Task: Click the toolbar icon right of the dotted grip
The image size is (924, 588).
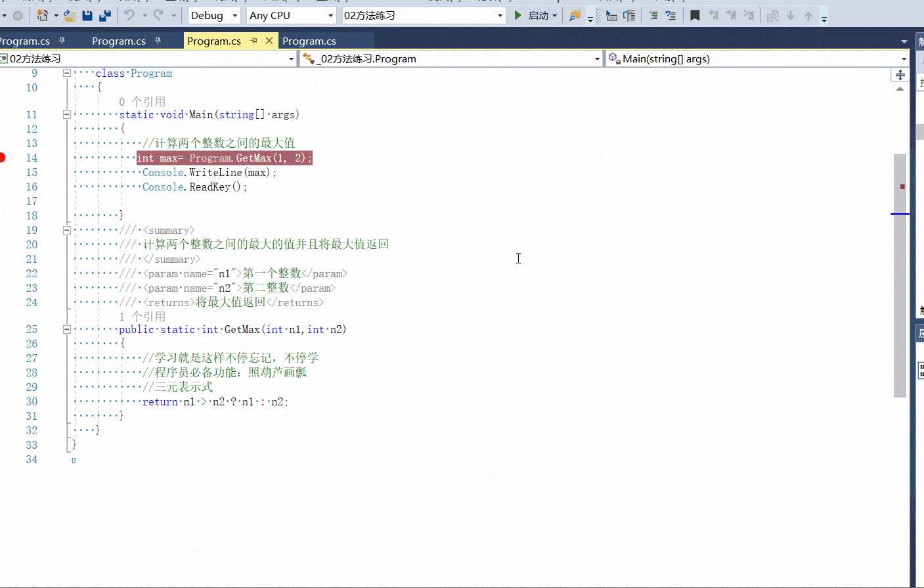Action: [611, 15]
